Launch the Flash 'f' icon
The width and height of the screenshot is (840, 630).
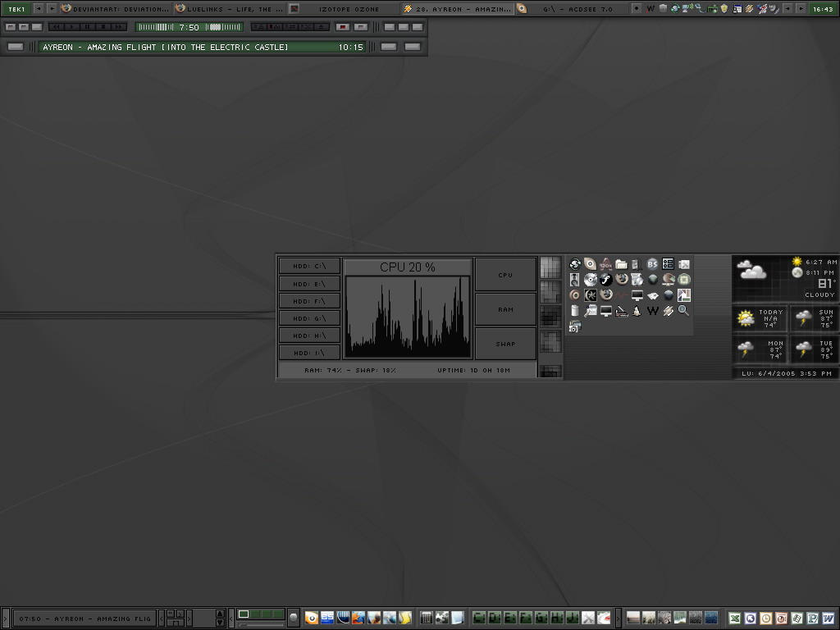tap(605, 280)
